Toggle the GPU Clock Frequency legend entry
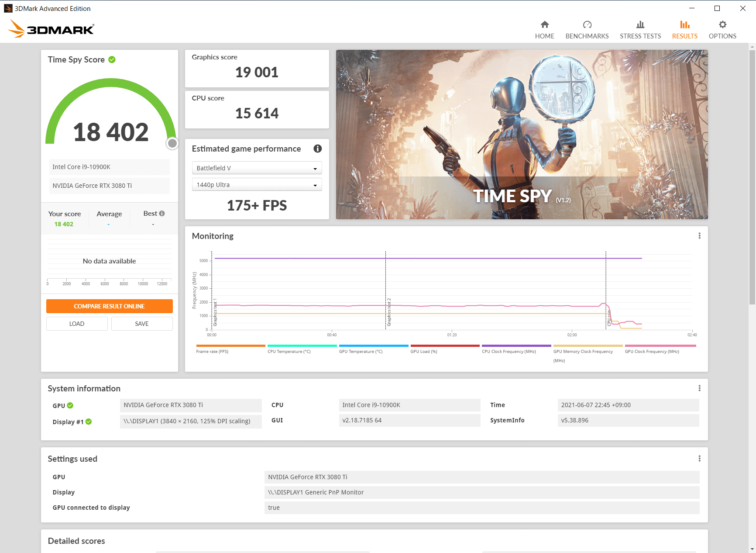 click(660, 349)
